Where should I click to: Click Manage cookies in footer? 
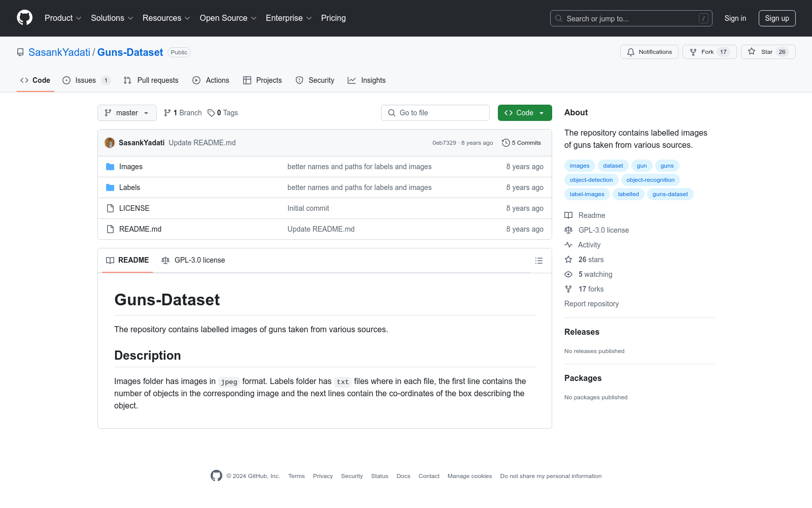click(470, 477)
